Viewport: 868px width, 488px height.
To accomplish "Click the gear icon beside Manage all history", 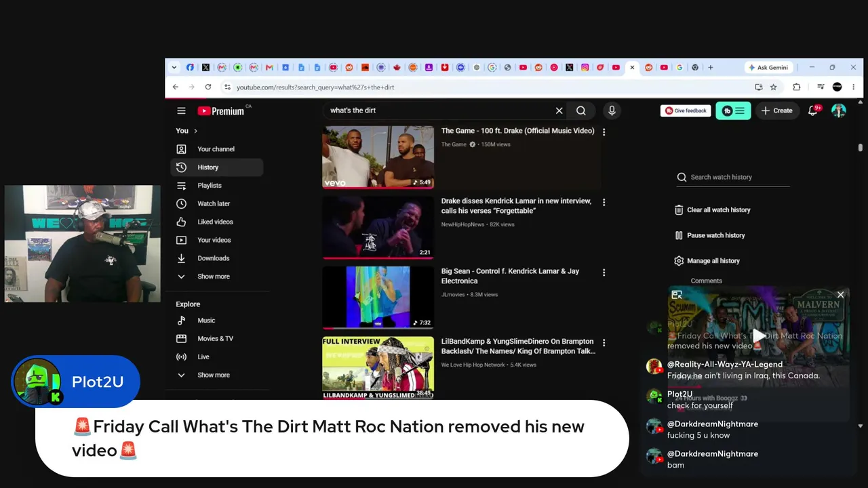I will (679, 261).
